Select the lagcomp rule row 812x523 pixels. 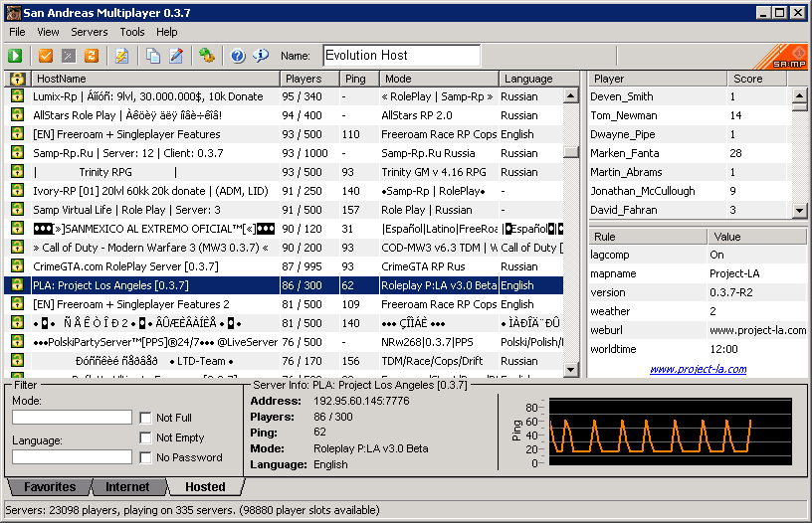[x=698, y=255]
